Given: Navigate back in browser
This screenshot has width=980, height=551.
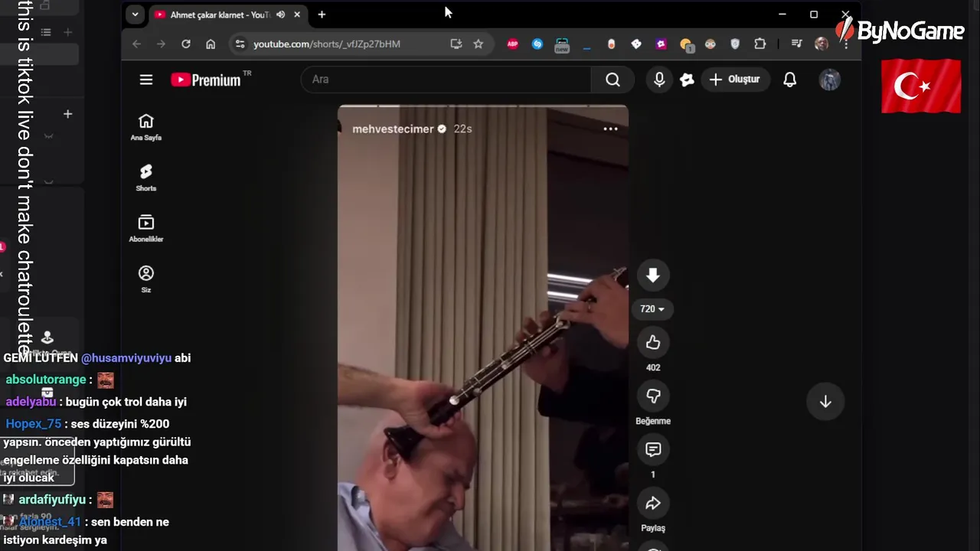Looking at the screenshot, I should pyautogui.click(x=137, y=44).
